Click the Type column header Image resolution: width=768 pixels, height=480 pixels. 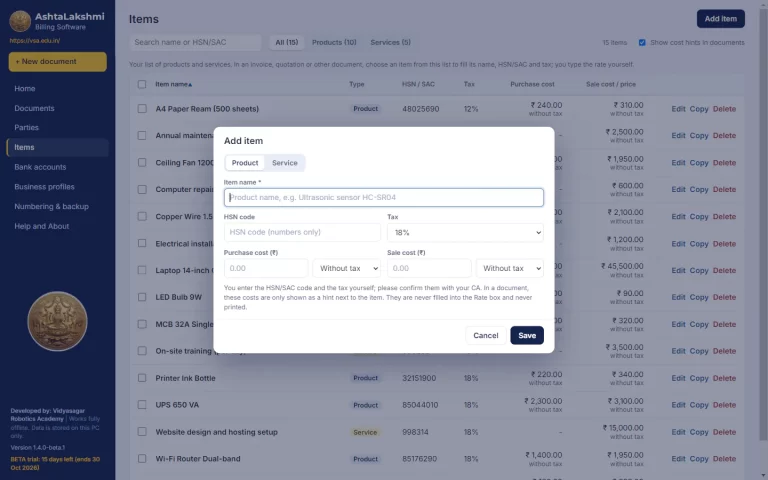(357, 84)
